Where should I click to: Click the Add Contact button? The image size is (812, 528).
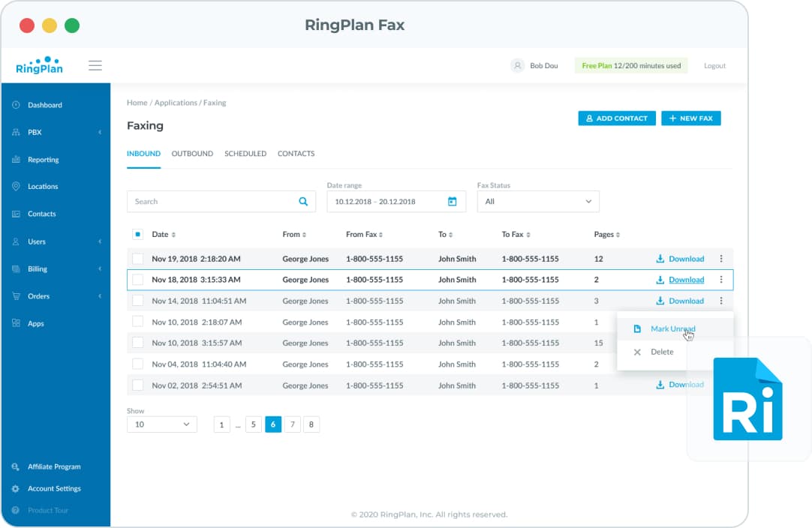point(617,118)
